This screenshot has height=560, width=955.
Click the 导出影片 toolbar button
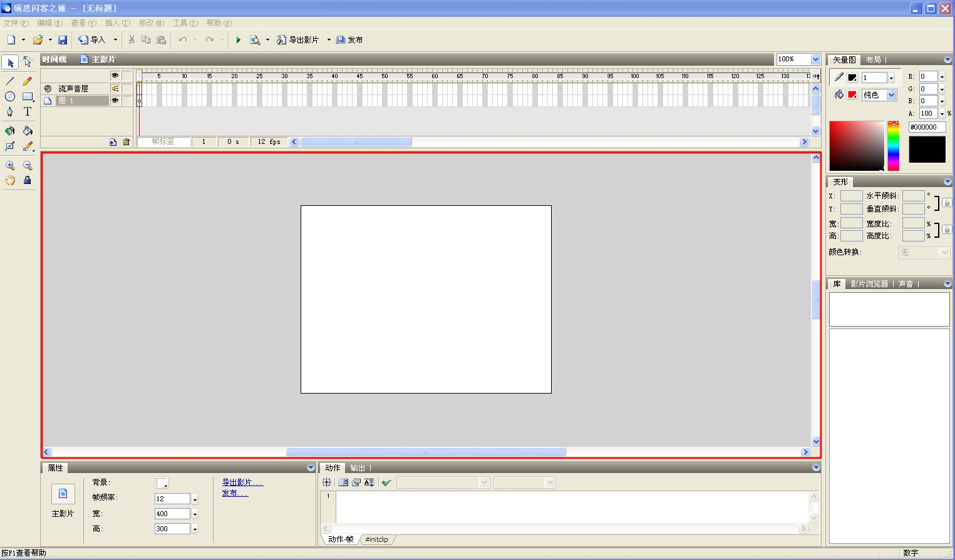298,40
